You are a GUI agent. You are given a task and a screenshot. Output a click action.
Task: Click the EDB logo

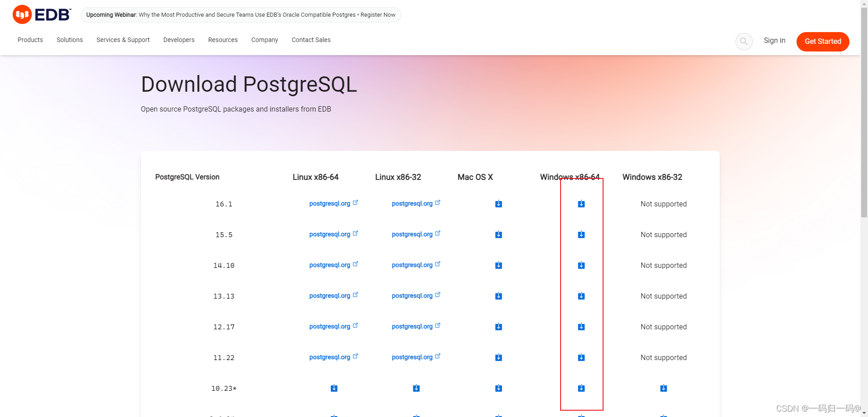click(x=42, y=14)
